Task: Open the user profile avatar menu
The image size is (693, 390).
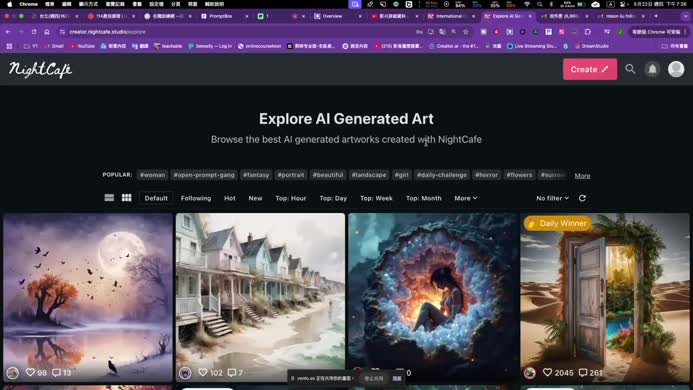Action: [x=676, y=69]
